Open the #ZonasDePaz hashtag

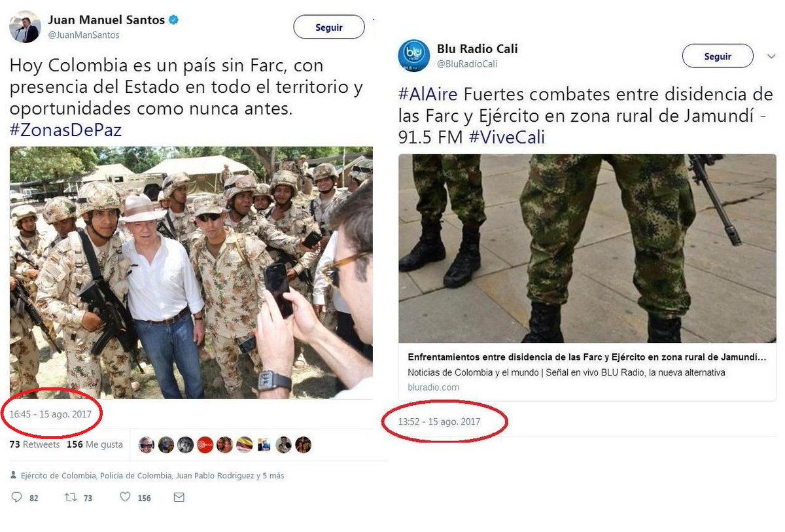[x=65, y=130]
